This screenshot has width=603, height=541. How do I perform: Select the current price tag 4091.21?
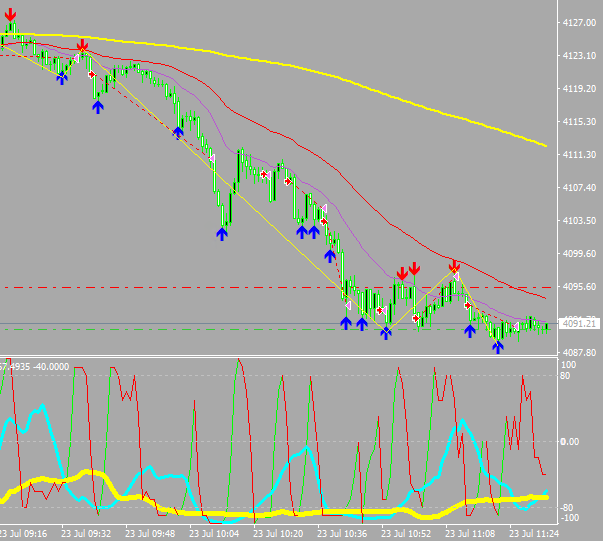pos(579,324)
